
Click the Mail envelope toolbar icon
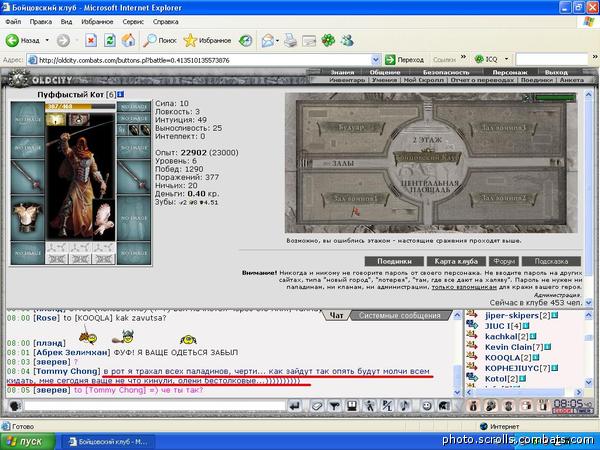267,40
